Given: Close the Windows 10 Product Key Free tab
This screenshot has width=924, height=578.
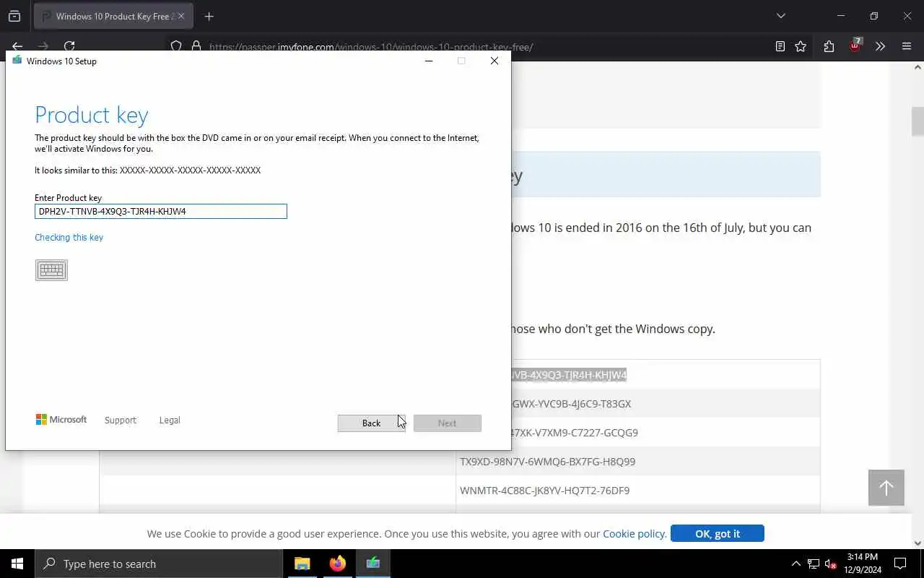Looking at the screenshot, I should pyautogui.click(x=181, y=16).
